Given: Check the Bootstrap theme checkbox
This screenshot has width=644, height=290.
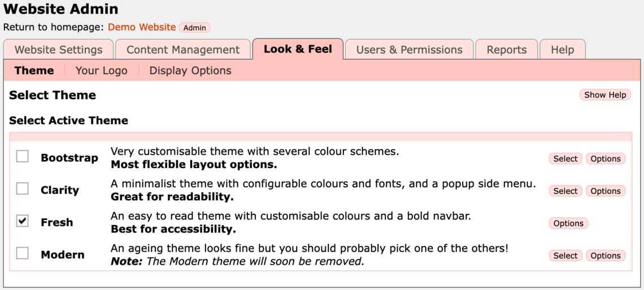Looking at the screenshot, I should (23, 156).
